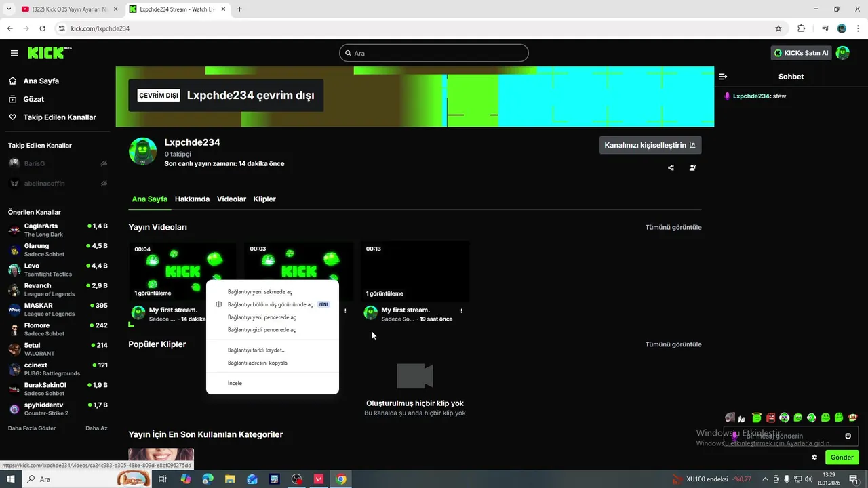Click Tümünü görüntüle beside Popüler Klipler

click(673, 344)
